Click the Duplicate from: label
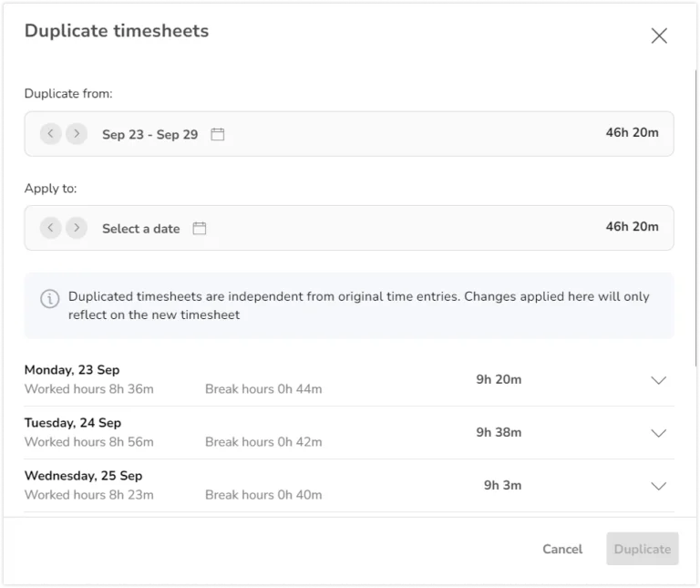 coord(68,94)
